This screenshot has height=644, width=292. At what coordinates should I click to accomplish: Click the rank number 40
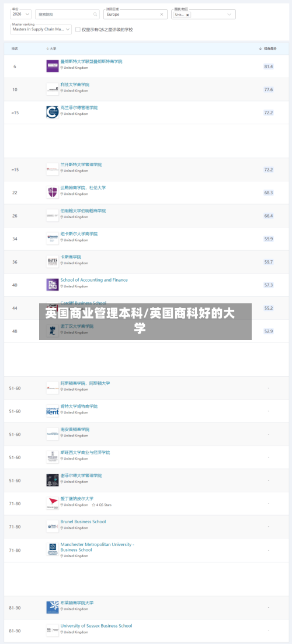(x=15, y=285)
